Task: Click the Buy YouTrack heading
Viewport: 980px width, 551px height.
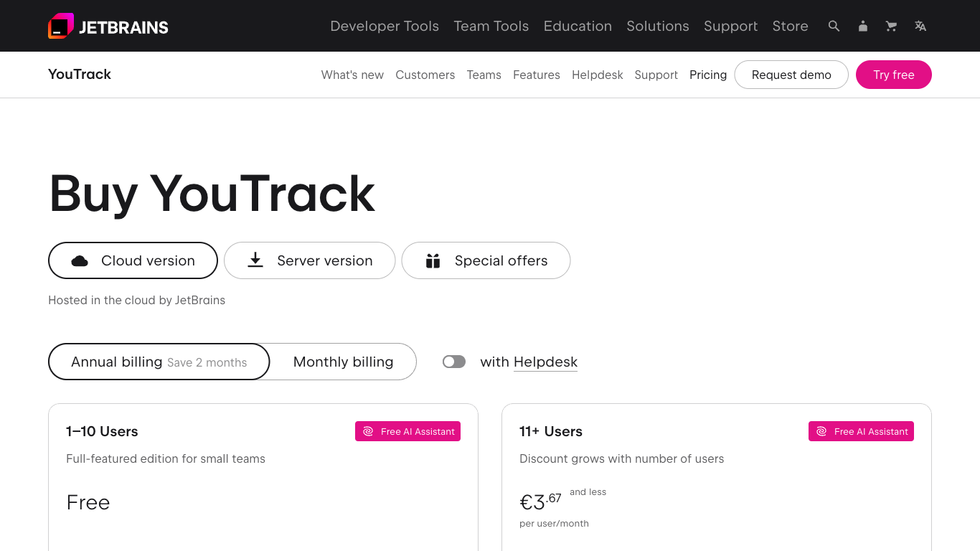Action: pyautogui.click(x=212, y=193)
